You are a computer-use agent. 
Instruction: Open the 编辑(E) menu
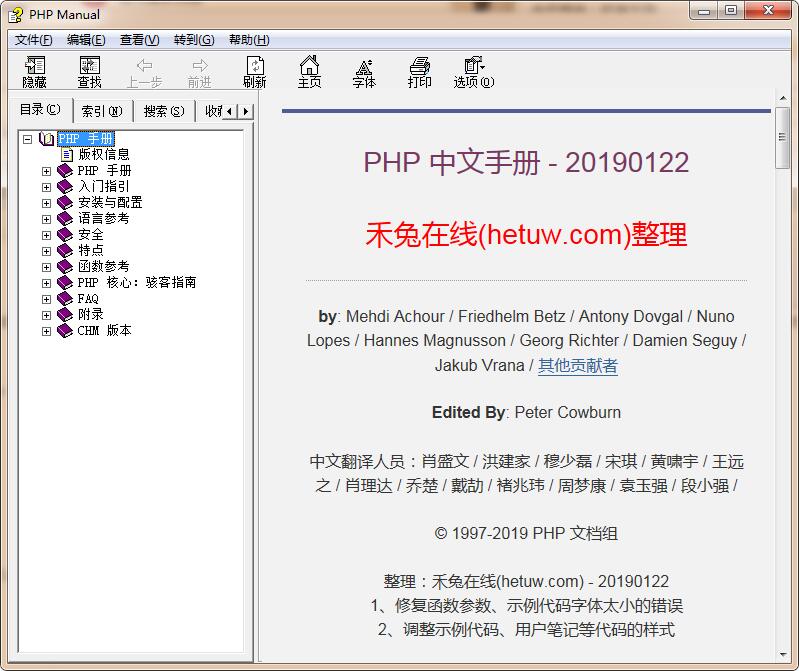pyautogui.click(x=86, y=40)
